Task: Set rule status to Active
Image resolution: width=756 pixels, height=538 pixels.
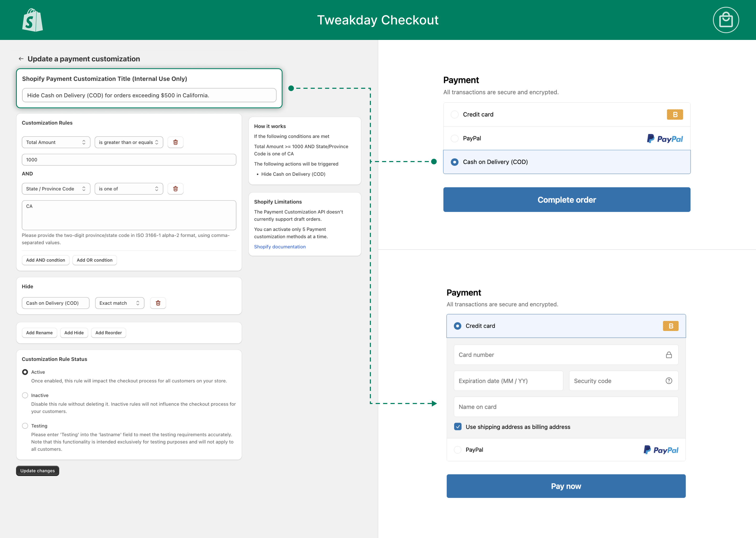Action: pyautogui.click(x=25, y=372)
